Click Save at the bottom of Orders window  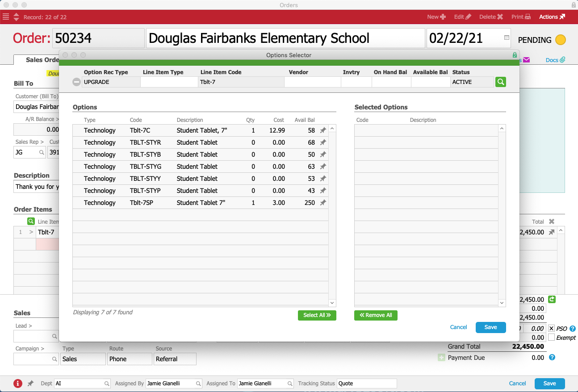pos(549,384)
